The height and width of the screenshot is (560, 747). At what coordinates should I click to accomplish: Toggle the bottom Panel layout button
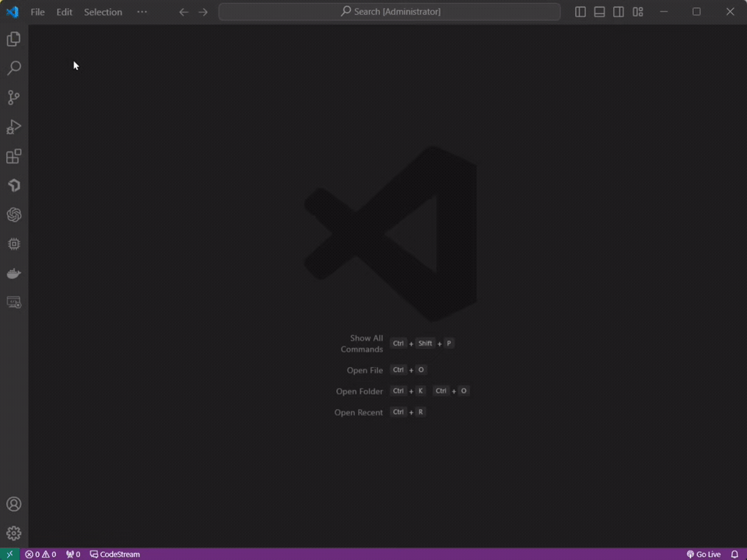[x=599, y=12]
